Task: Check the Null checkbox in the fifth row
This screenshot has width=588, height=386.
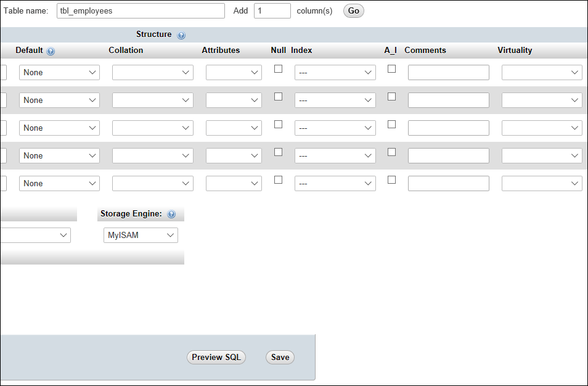Action: point(279,180)
